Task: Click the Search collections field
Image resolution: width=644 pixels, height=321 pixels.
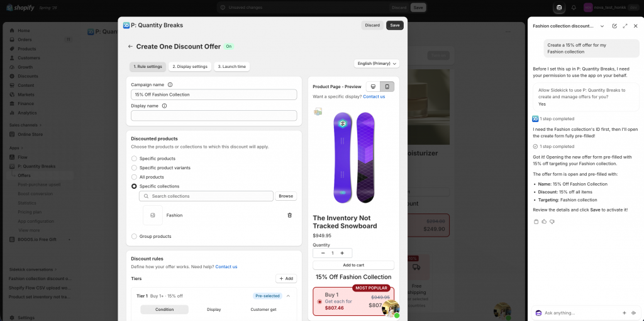Action: [x=206, y=196]
